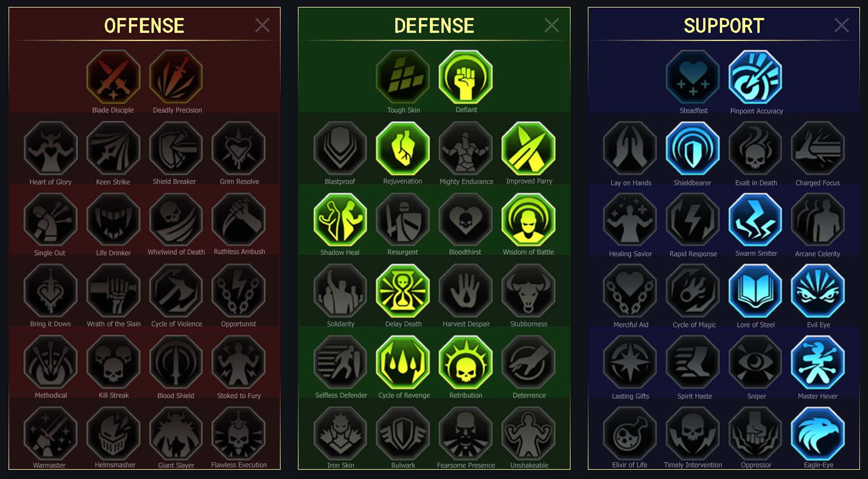The width and height of the screenshot is (868, 479).
Task: Click the Defense panel header title
Action: tap(434, 26)
